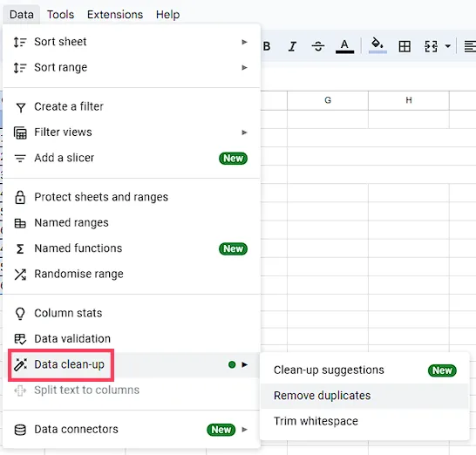Screen dimensions: 476x455
Task: Select Split text to columns
Action: pos(132,390)
